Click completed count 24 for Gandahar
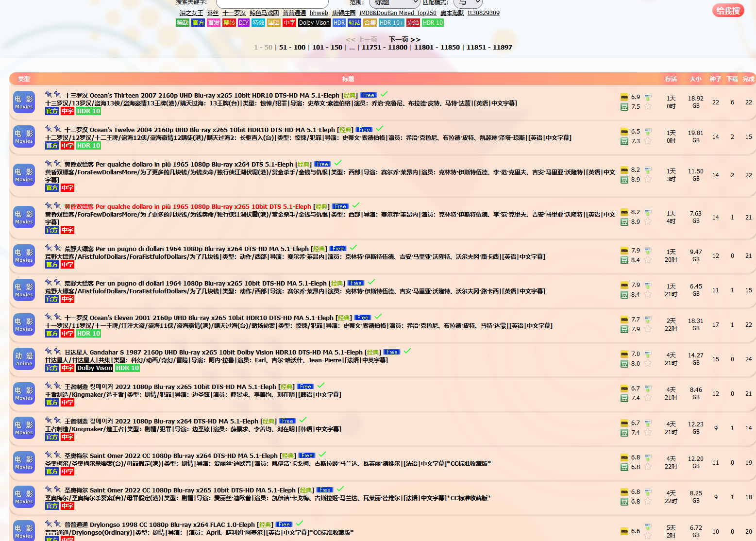This screenshot has width=756, height=541. [749, 359]
